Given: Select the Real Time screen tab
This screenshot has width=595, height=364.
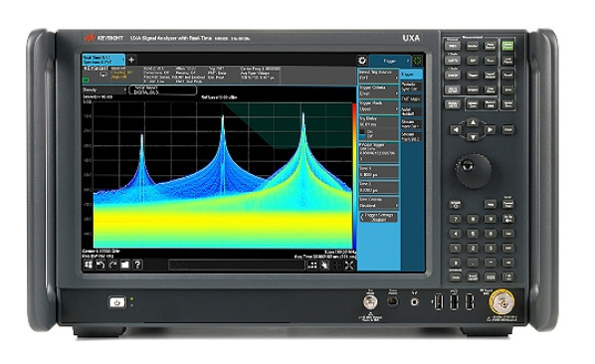Looking at the screenshot, I should point(103,60).
